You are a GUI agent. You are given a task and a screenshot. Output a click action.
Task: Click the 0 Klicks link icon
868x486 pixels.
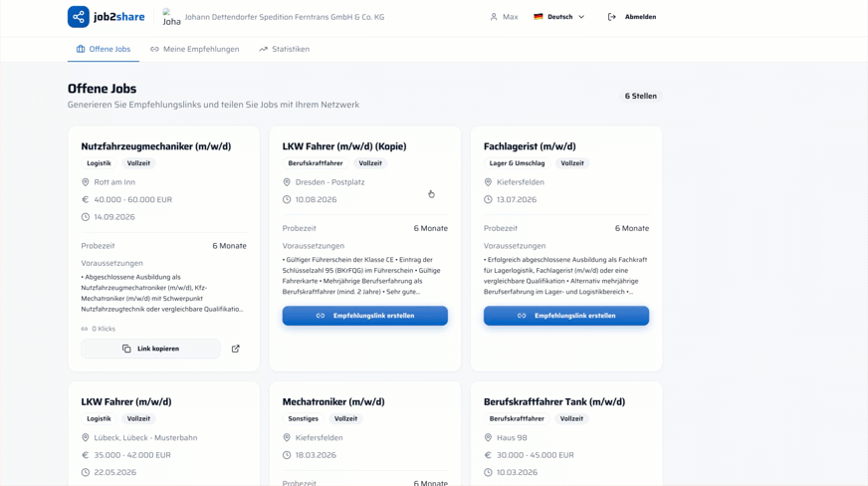[x=85, y=329]
